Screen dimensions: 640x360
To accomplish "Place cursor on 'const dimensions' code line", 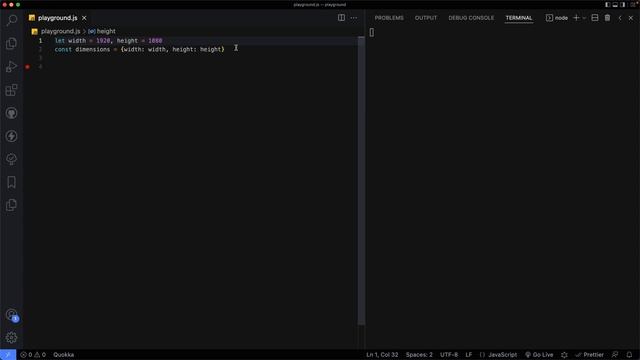I will (140, 49).
